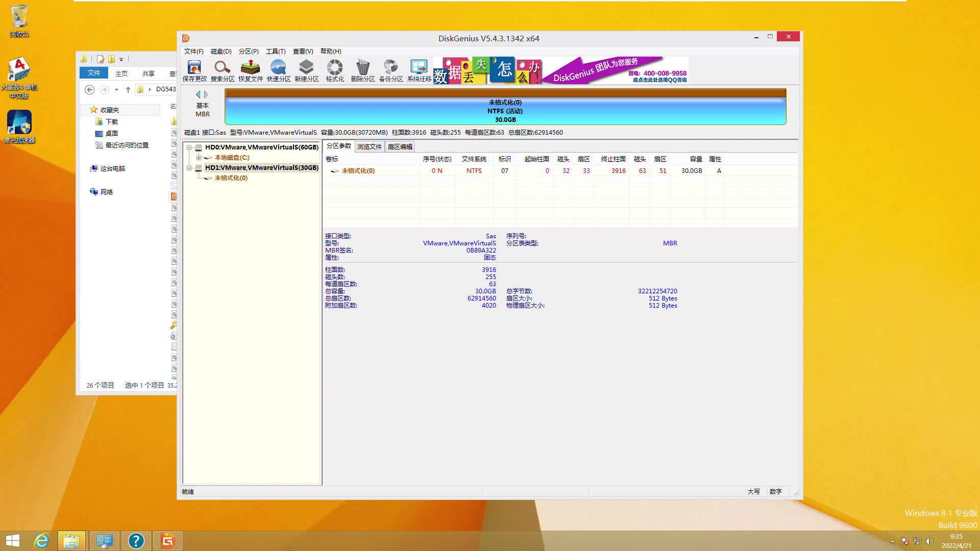Select 收藏夹 in Explorer navigation pane
980x551 pixels.
tap(109, 110)
